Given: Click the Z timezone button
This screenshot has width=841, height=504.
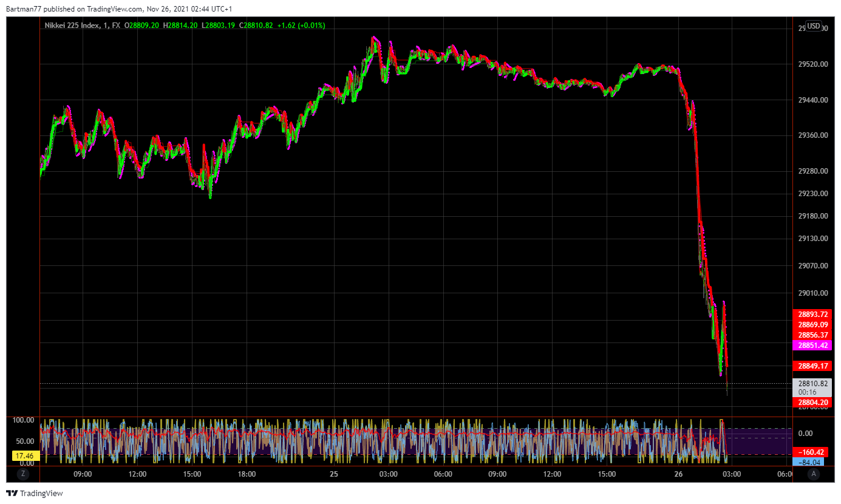Looking at the screenshot, I should coord(23,474).
